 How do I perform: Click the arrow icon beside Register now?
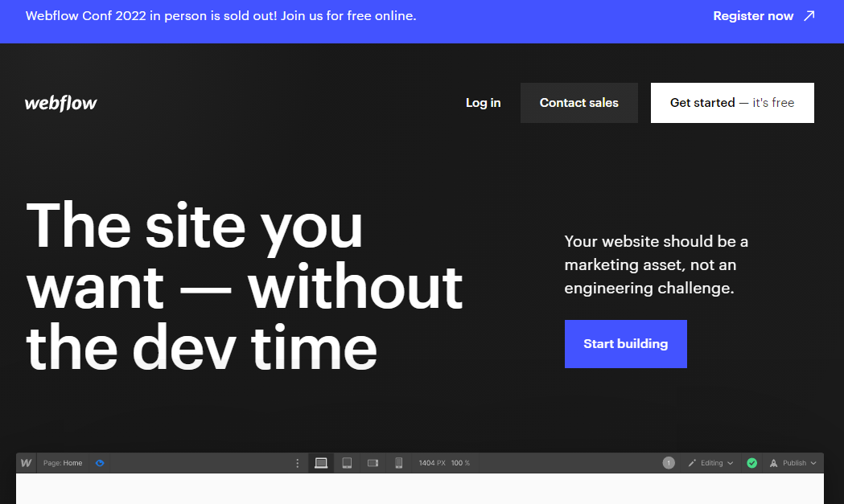[x=809, y=16]
